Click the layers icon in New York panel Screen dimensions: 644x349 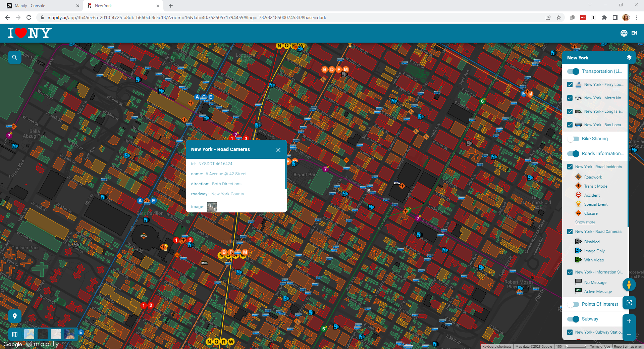[x=629, y=57]
